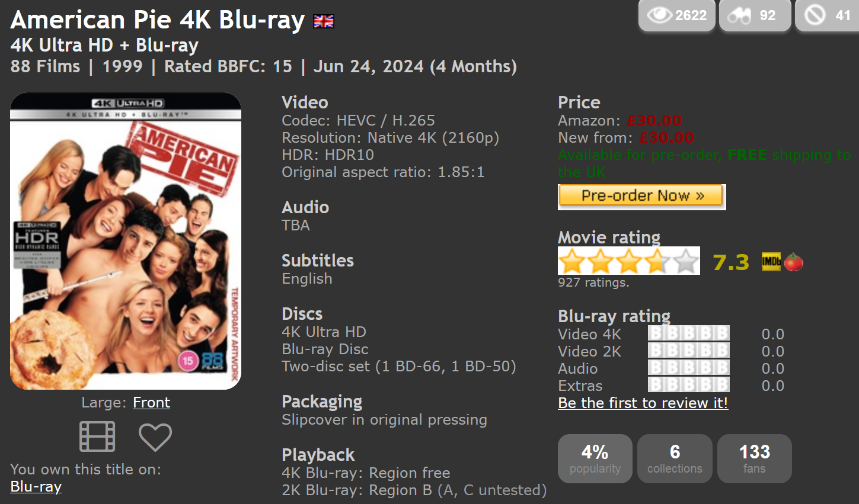The width and height of the screenshot is (859, 504).
Task: Click the American Pie cover artwork
Action: click(126, 241)
